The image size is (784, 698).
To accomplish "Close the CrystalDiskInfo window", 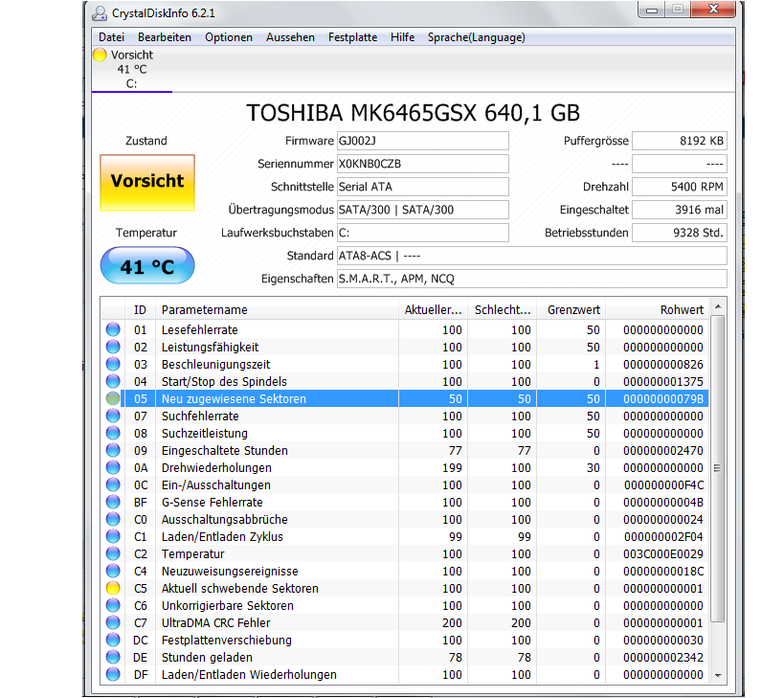I will pyautogui.click(x=714, y=9).
